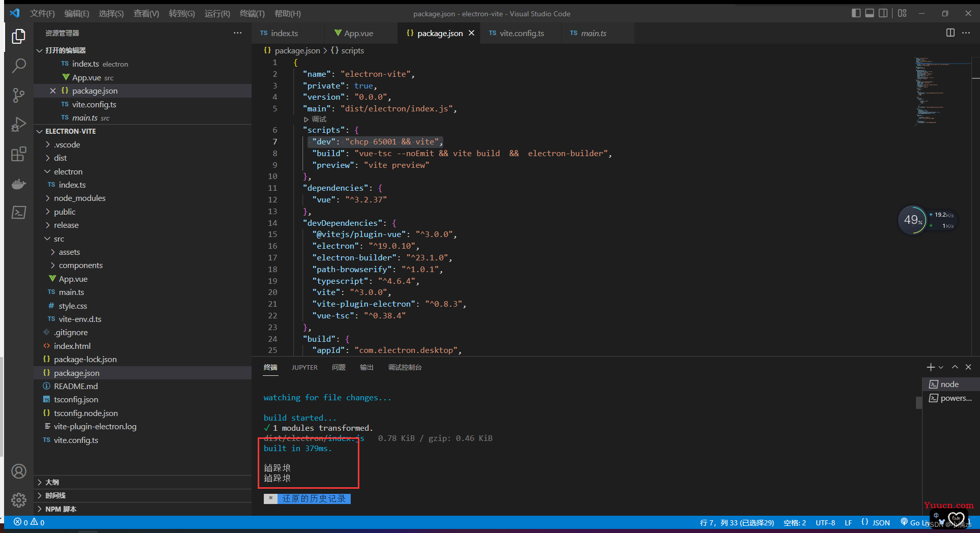Open the Search view in activity bar
980x533 pixels.
pos(19,65)
